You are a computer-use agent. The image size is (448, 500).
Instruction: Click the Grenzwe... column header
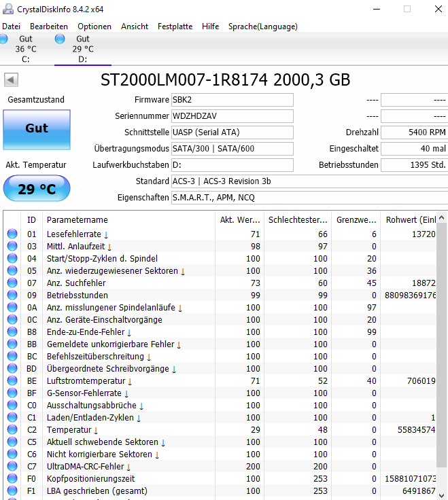point(356,219)
